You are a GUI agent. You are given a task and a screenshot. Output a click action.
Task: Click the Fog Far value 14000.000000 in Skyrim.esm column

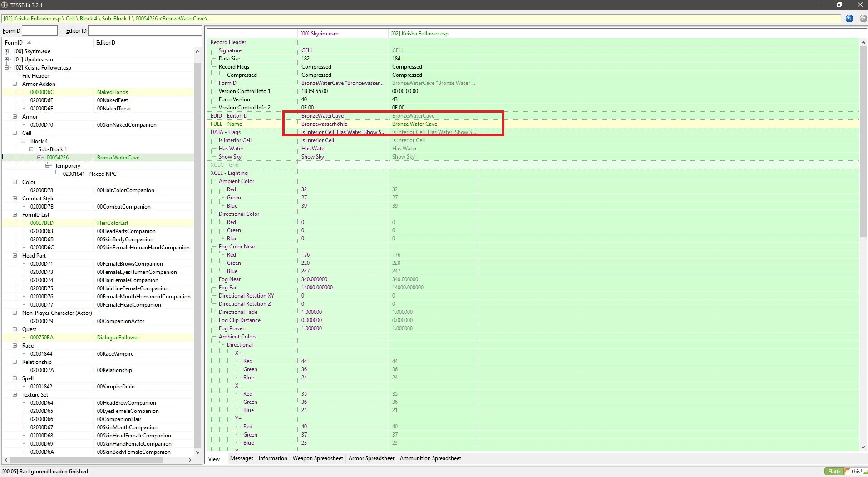(317, 288)
